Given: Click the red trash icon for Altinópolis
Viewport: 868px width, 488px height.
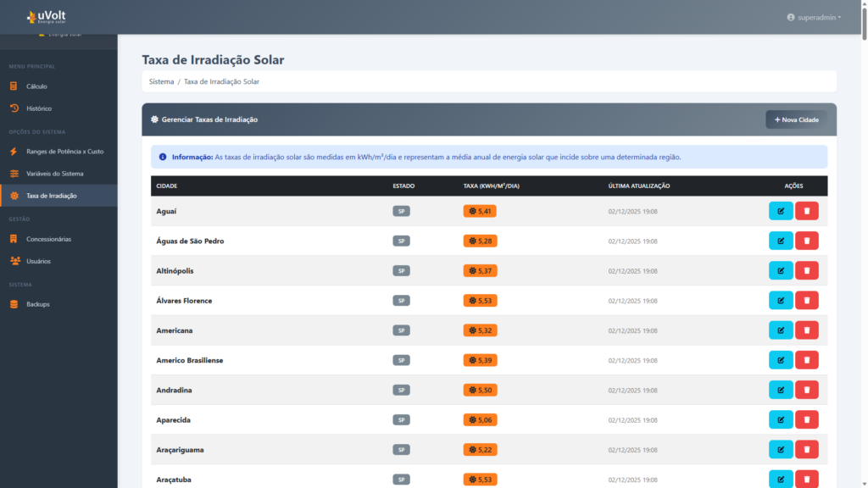Looking at the screenshot, I should pos(807,271).
